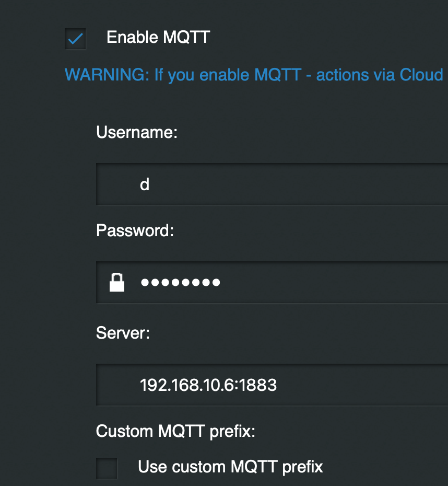Select the Custom MQTT prefix heading
The height and width of the screenshot is (486, 448).
[175, 431]
